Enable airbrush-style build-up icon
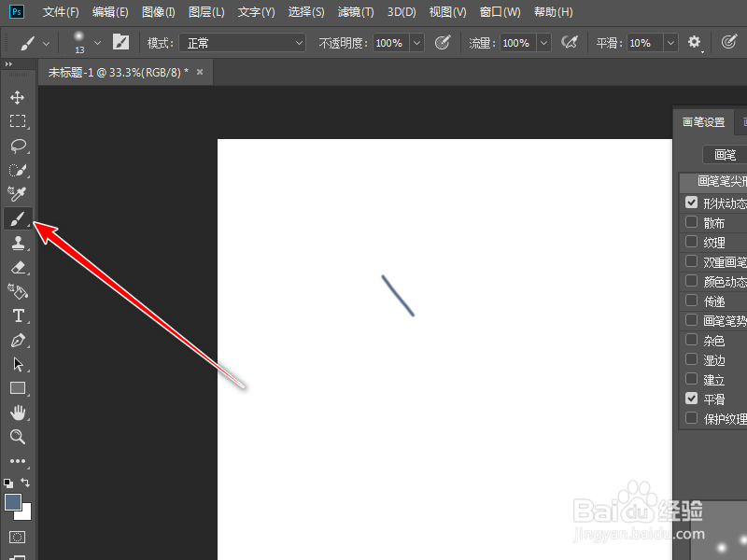This screenshot has width=747, height=560. click(570, 43)
